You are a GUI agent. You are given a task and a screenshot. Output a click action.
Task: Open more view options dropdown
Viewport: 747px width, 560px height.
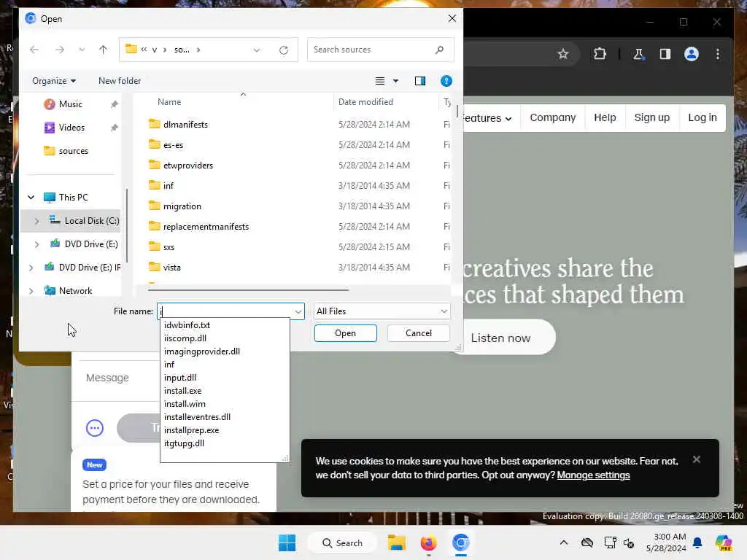coord(395,81)
